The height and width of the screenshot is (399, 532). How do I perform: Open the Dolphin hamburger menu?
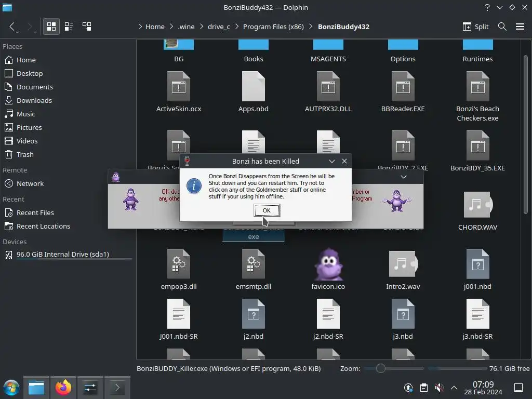point(520,26)
